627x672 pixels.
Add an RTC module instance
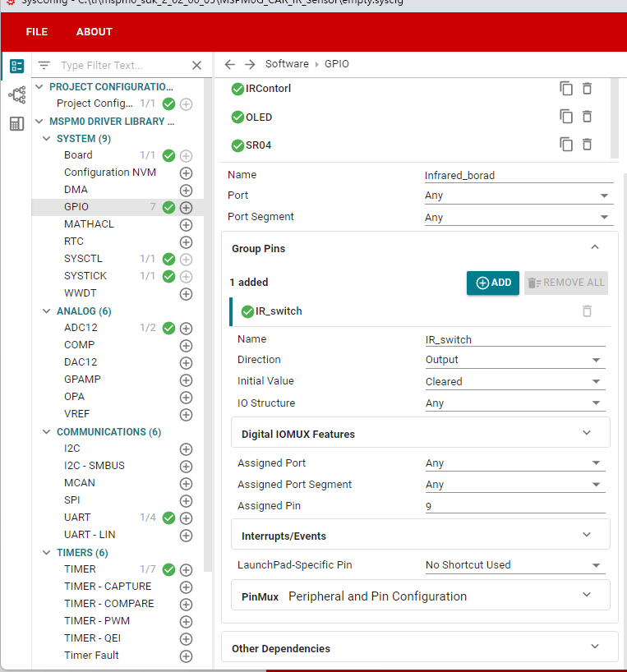(186, 242)
